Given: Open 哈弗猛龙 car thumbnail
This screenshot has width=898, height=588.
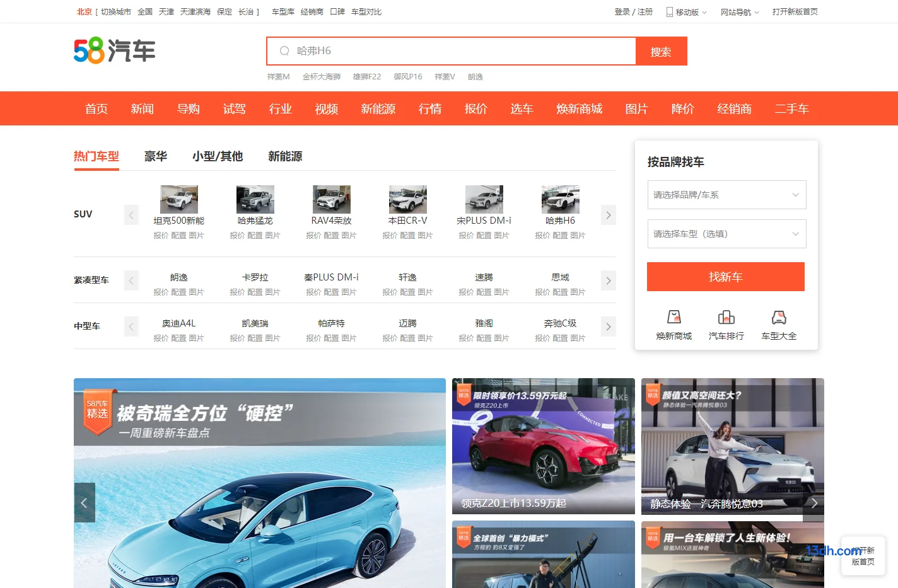Looking at the screenshot, I should [x=255, y=199].
